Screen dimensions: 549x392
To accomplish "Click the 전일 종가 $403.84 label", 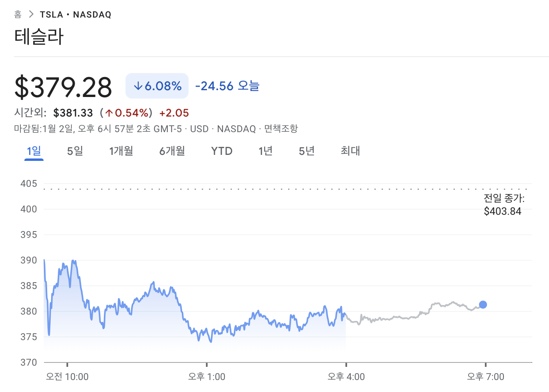I will [503, 204].
